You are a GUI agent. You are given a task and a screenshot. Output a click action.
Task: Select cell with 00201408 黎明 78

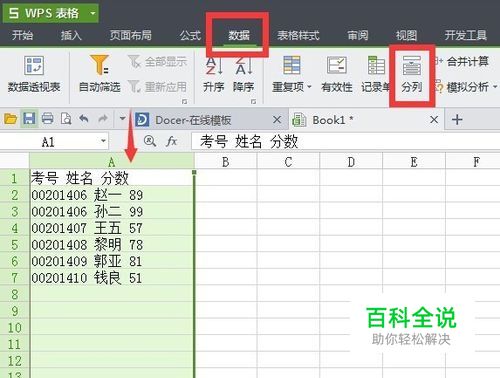112,245
